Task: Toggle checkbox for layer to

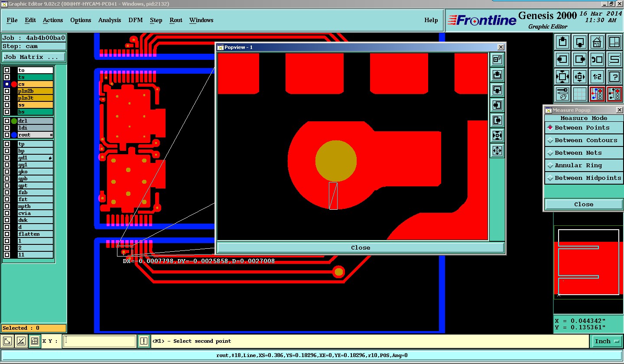Action: (x=7, y=70)
